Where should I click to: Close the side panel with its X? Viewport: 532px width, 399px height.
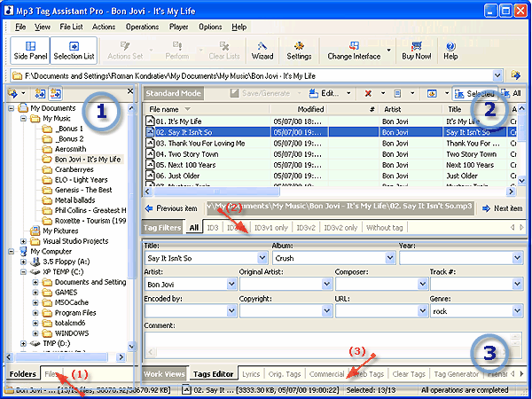click(x=130, y=91)
